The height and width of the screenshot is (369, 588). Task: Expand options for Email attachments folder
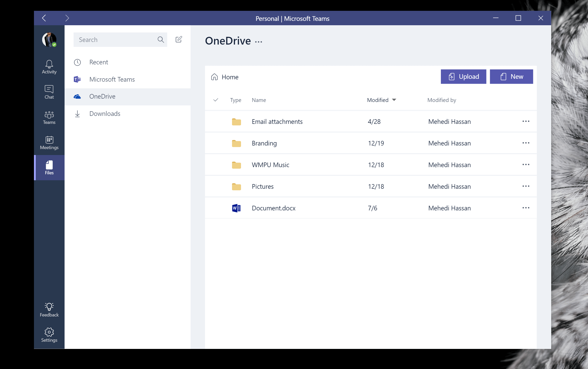(x=526, y=121)
